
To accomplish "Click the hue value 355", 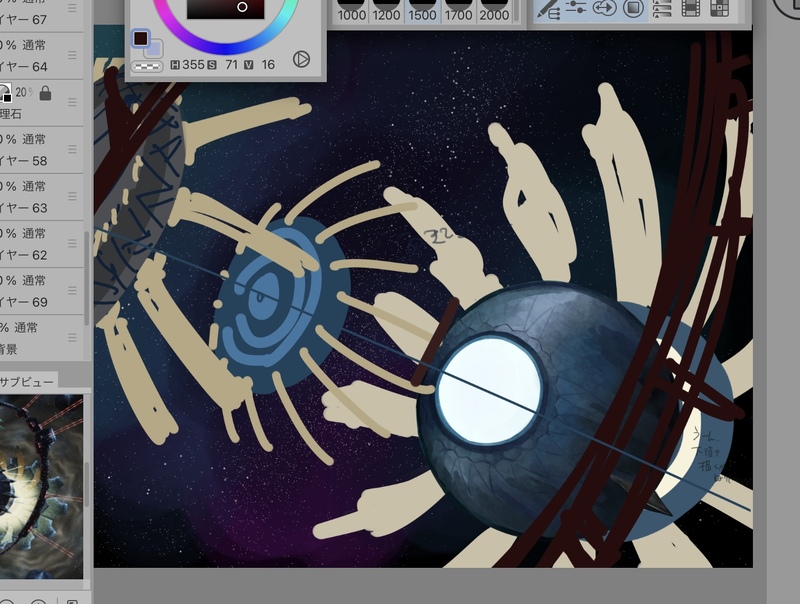I will click(x=193, y=65).
